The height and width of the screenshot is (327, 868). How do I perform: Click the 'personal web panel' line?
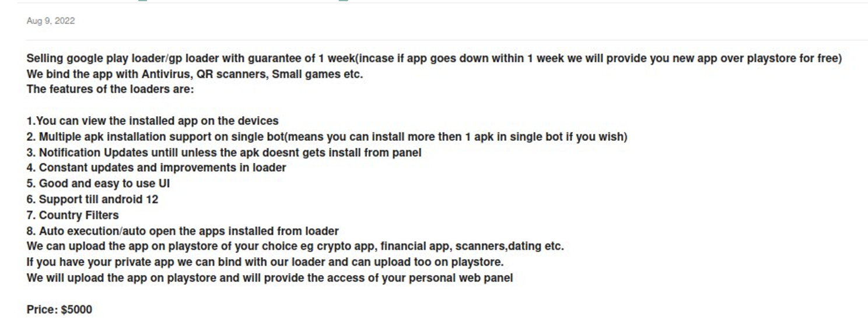pos(269,278)
